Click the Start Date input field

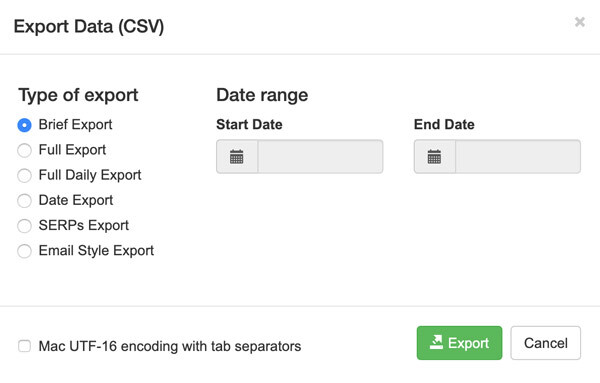(321, 156)
